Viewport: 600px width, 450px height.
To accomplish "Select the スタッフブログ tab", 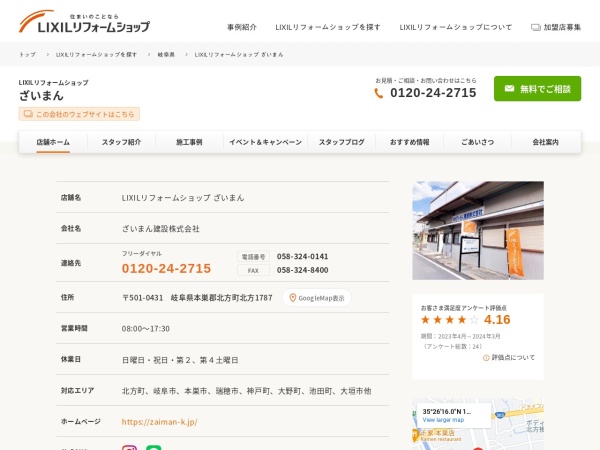I will 342,142.
